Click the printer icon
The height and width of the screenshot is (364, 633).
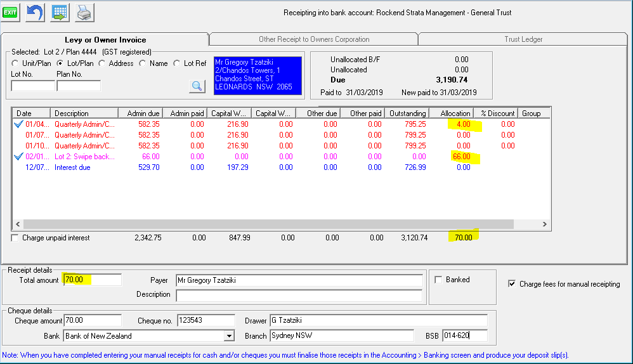(x=84, y=13)
